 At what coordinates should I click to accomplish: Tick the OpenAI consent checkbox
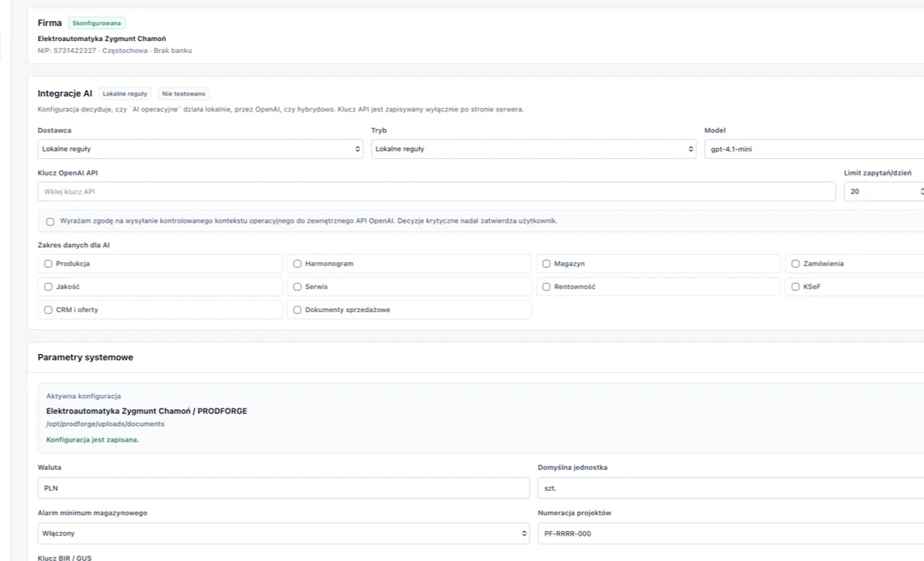pyautogui.click(x=50, y=221)
